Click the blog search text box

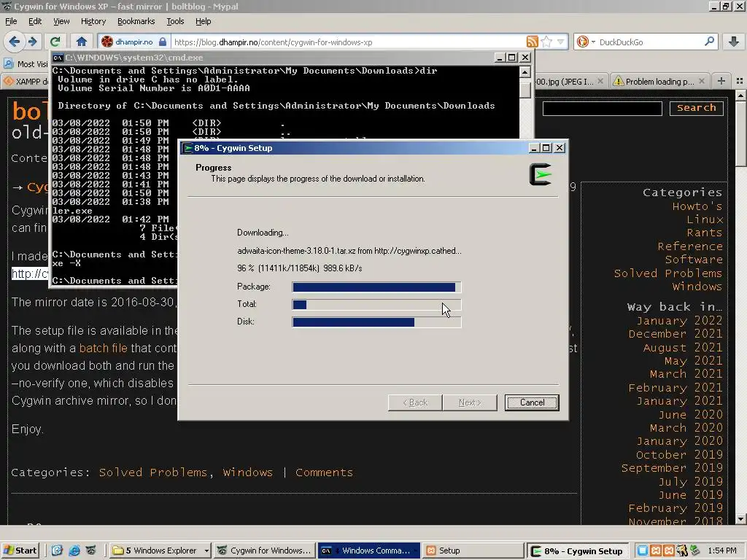602,109
